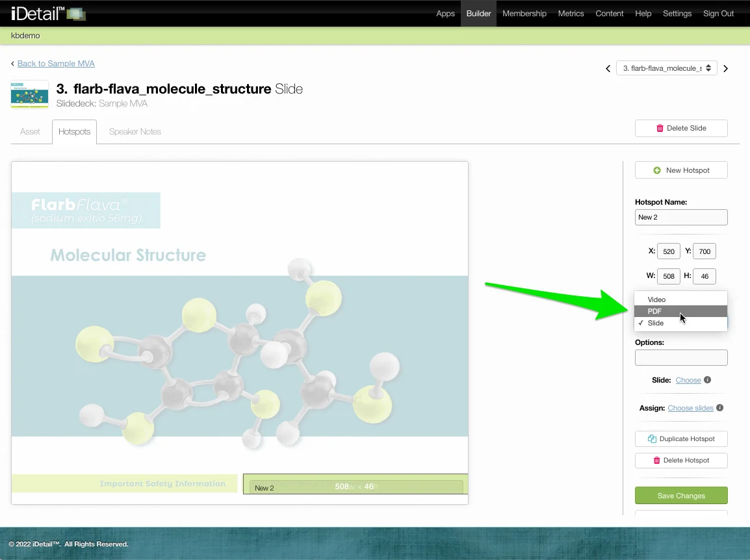Click the Delete Slide button
This screenshot has width=750, height=560.
click(x=681, y=128)
